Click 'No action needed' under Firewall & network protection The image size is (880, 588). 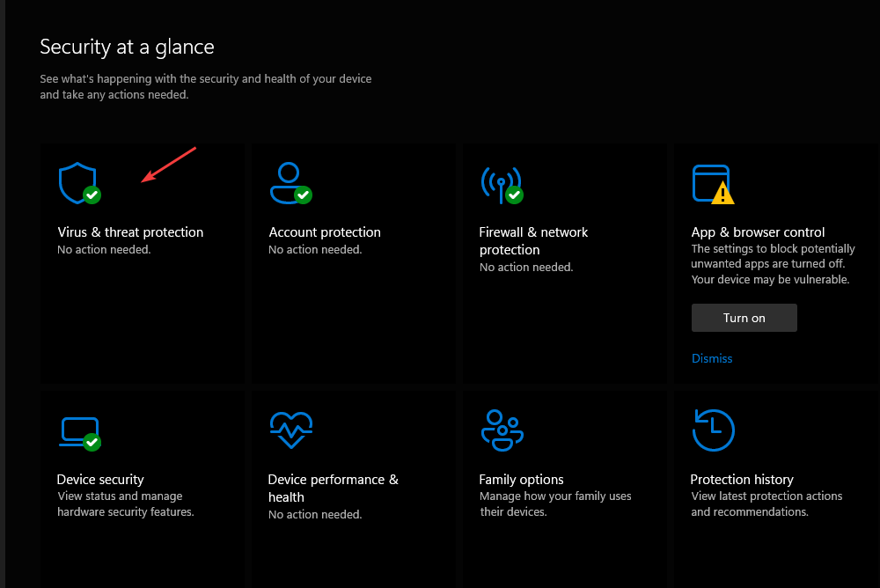point(526,268)
